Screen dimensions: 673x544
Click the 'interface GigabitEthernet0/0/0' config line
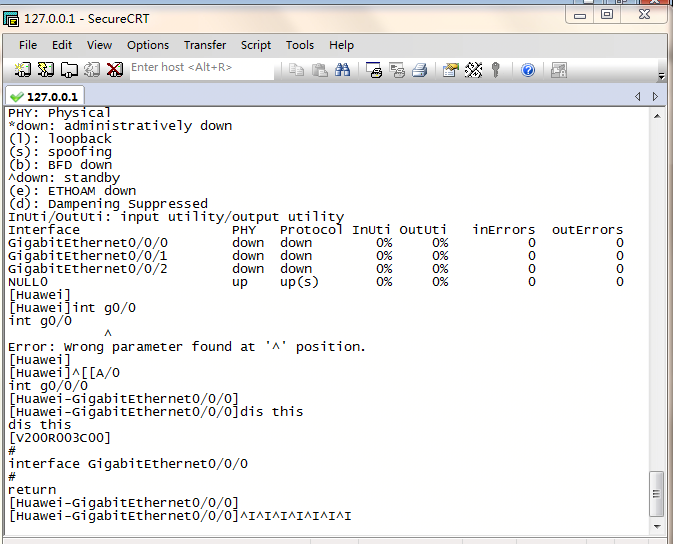pos(128,464)
